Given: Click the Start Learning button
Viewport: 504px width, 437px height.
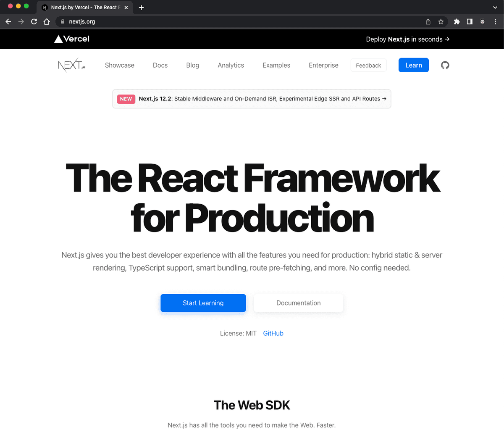Looking at the screenshot, I should (x=203, y=303).
